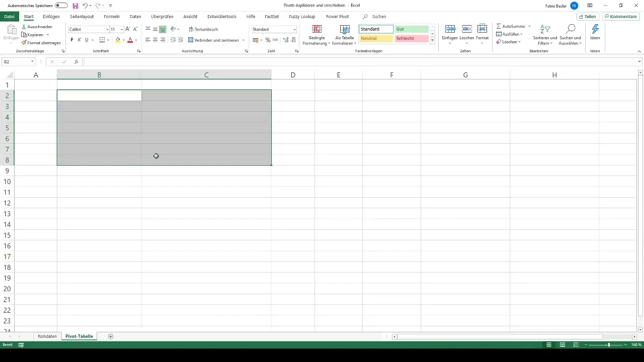Click the Teilen button
Image resolution: width=644 pixels, height=362 pixels.
(588, 17)
